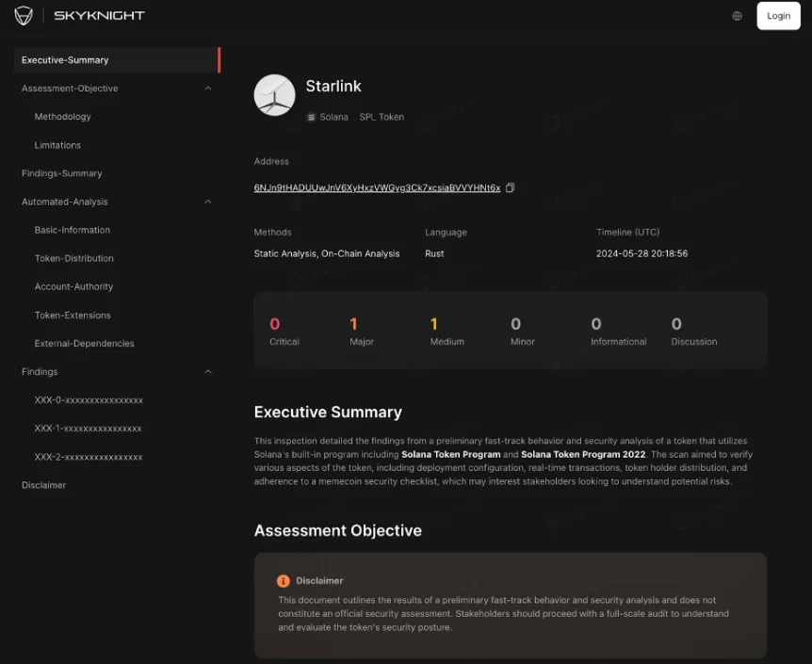Select Findings in the sidebar
The image size is (812, 664).
(40, 371)
